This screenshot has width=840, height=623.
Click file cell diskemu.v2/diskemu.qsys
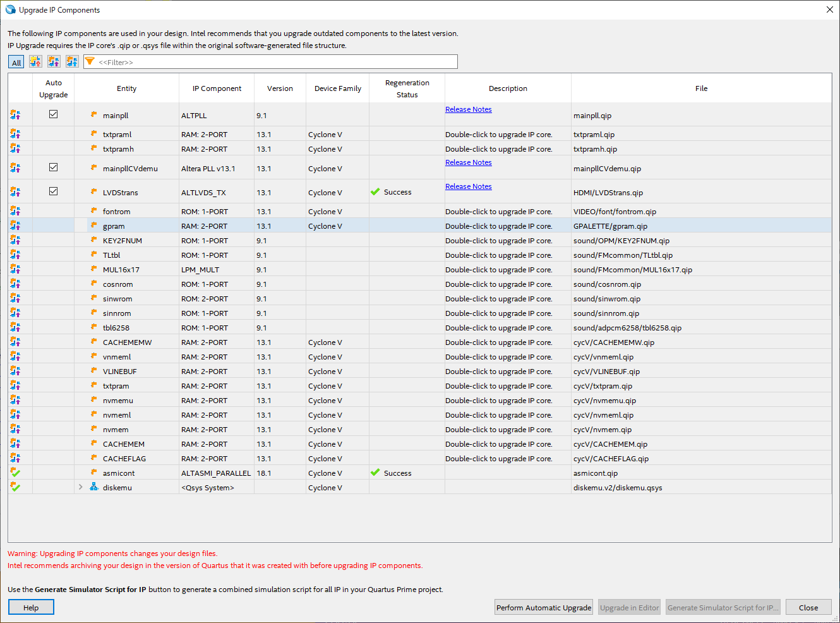point(618,488)
